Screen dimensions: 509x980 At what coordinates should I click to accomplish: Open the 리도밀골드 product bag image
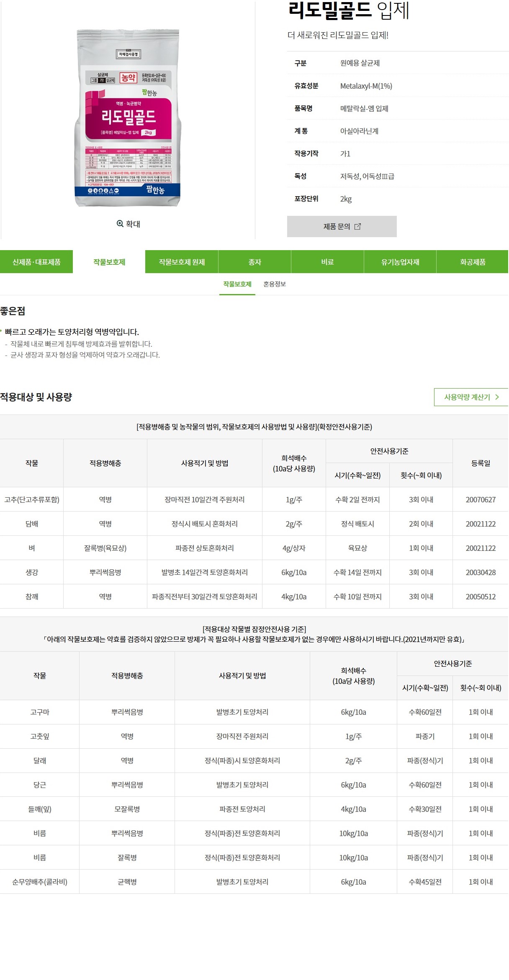[x=128, y=118]
